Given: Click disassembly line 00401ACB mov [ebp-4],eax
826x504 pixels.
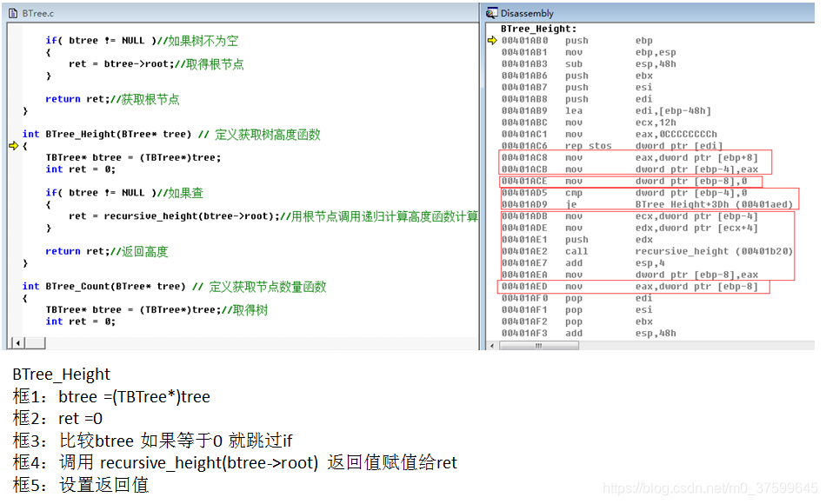Looking at the screenshot, I should point(629,169).
